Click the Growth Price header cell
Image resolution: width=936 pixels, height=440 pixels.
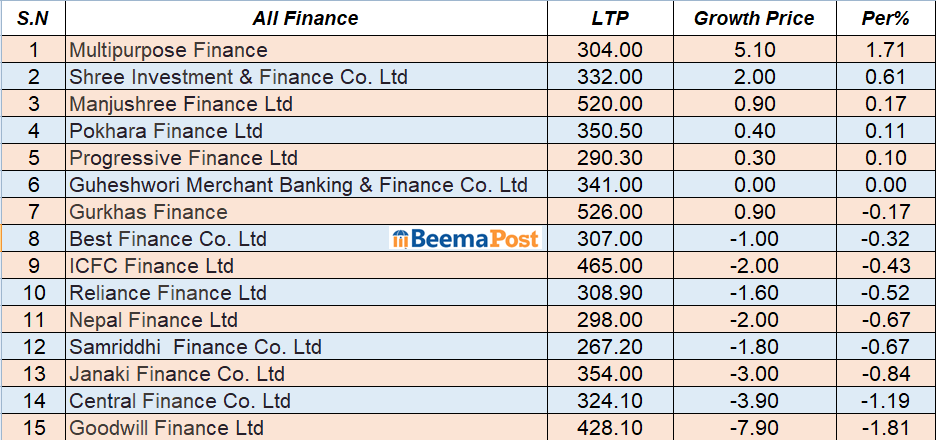tap(754, 18)
